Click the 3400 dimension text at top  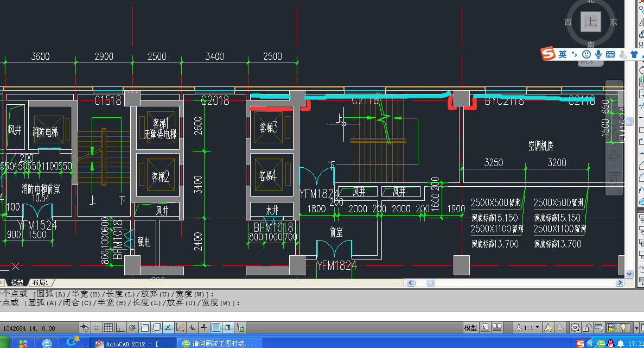pos(215,56)
